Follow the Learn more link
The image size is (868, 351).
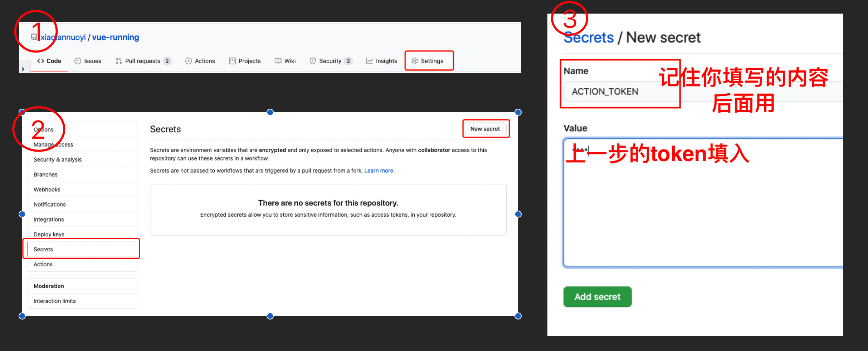[379, 170]
